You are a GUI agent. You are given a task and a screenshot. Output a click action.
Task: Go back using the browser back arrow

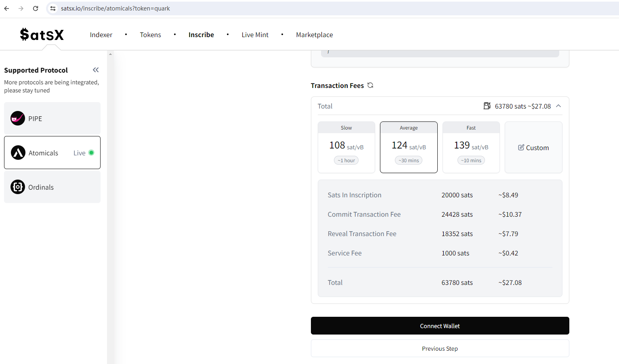click(x=7, y=8)
